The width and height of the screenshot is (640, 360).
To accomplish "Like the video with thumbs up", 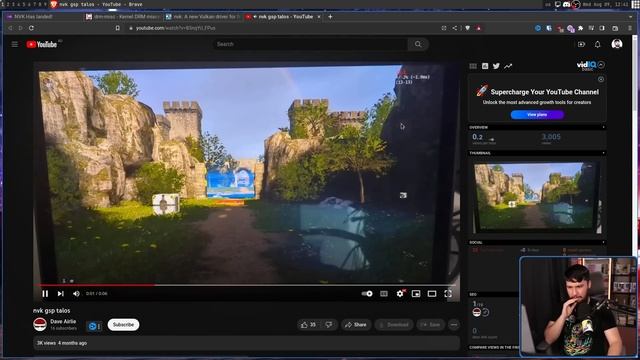I will pyautogui.click(x=309, y=324).
